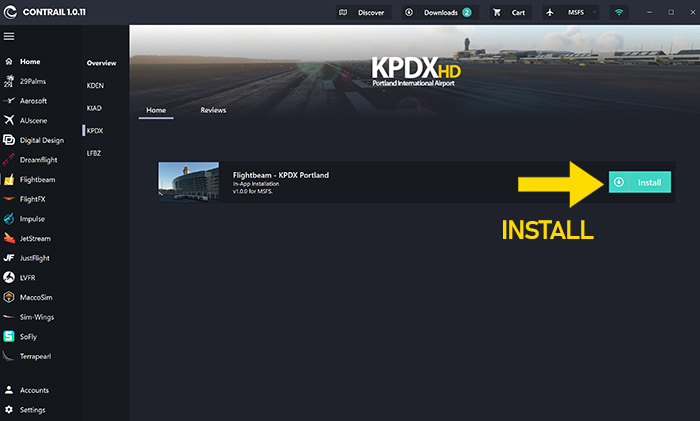Open the Cart label
Viewport: 700px width, 421px height.
coord(518,13)
